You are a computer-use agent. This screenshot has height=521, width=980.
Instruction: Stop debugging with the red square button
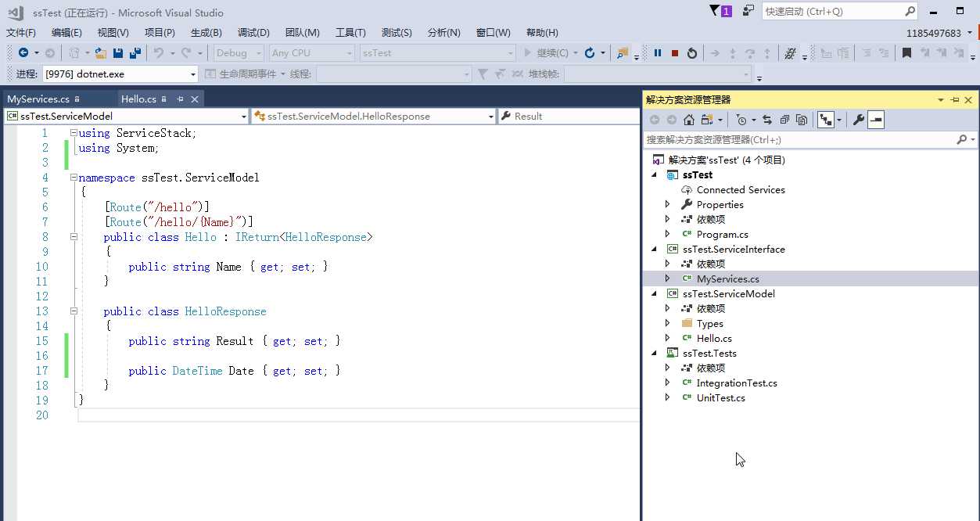coord(674,53)
